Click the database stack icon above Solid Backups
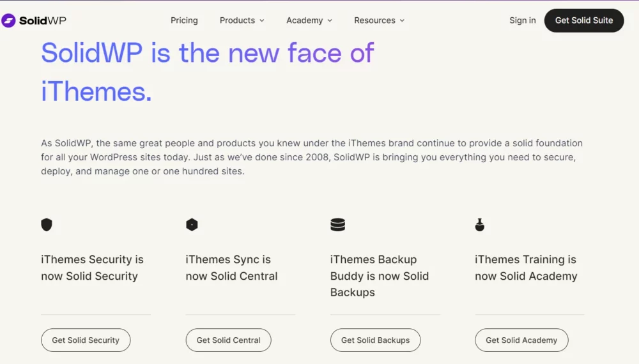The height and width of the screenshot is (364, 639). pyautogui.click(x=337, y=224)
